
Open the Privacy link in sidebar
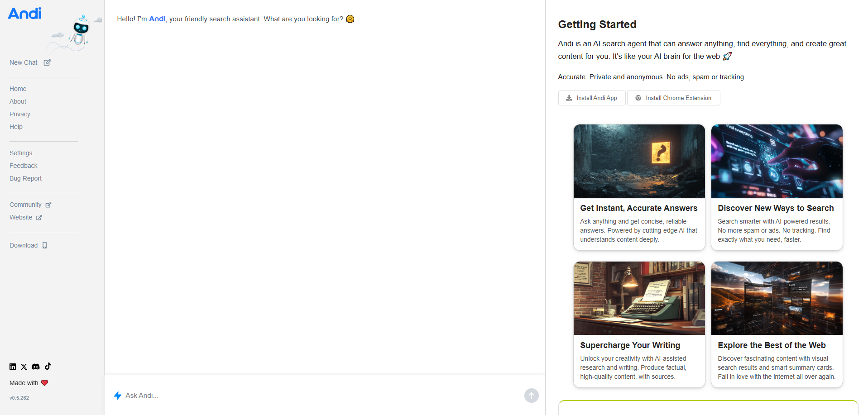tap(20, 114)
